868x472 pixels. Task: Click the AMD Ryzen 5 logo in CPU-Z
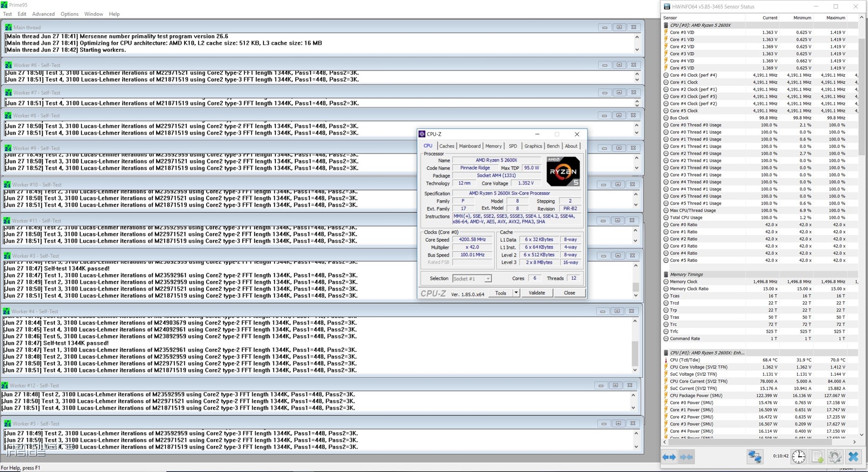click(x=563, y=172)
